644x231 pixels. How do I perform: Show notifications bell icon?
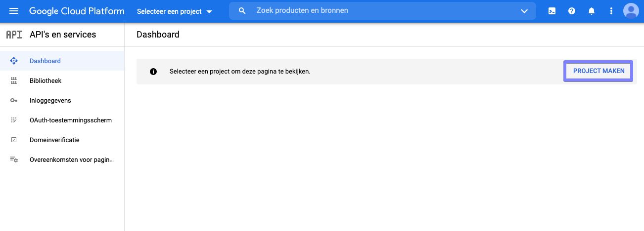592,11
